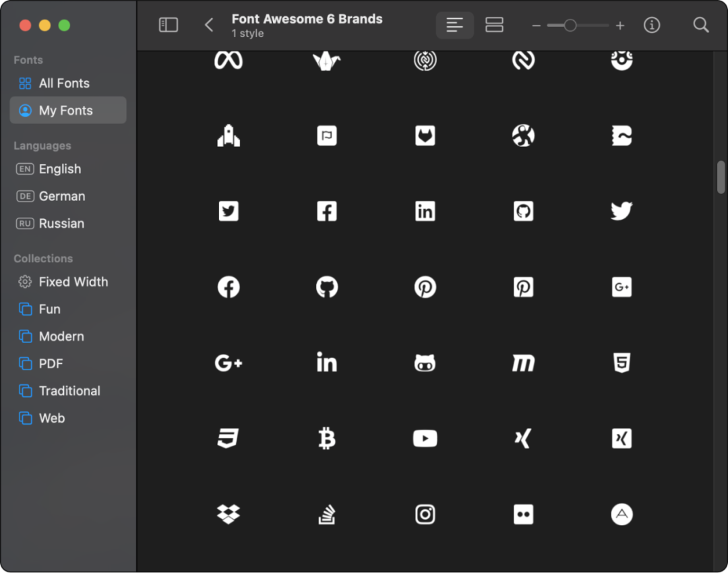Click the glyph size slider knob
Image resolution: width=728 pixels, height=573 pixels.
click(x=570, y=26)
